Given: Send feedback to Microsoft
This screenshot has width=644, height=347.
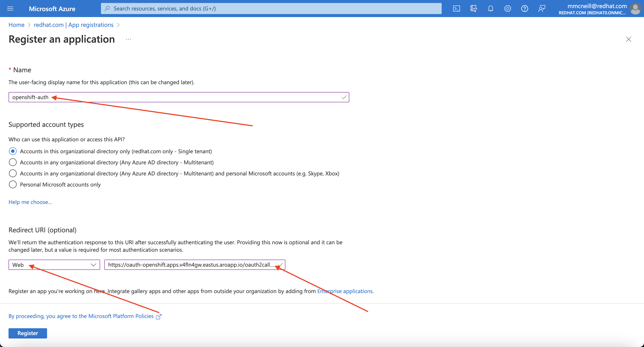Looking at the screenshot, I should (x=542, y=8).
